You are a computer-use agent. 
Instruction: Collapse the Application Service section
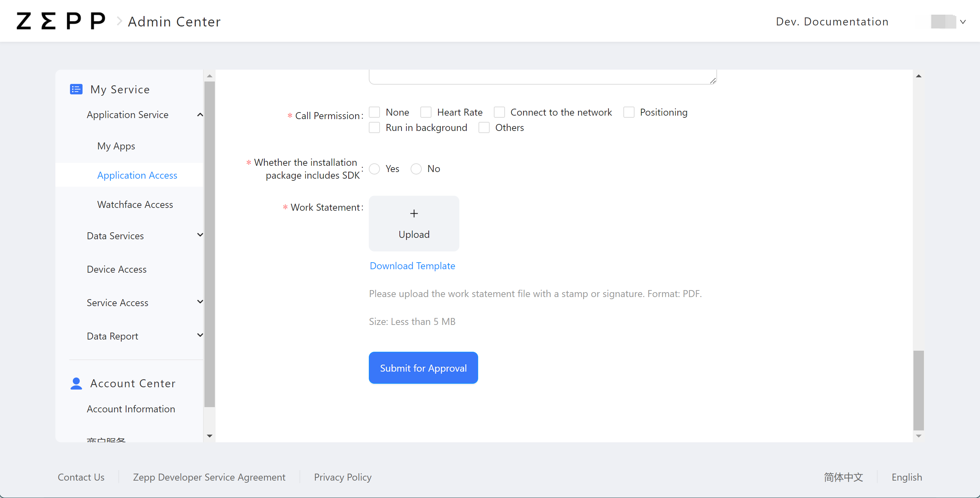tap(200, 115)
